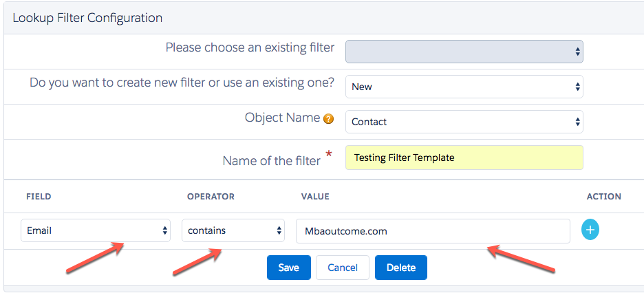
Task: Click the Object Name label text
Action: click(282, 118)
